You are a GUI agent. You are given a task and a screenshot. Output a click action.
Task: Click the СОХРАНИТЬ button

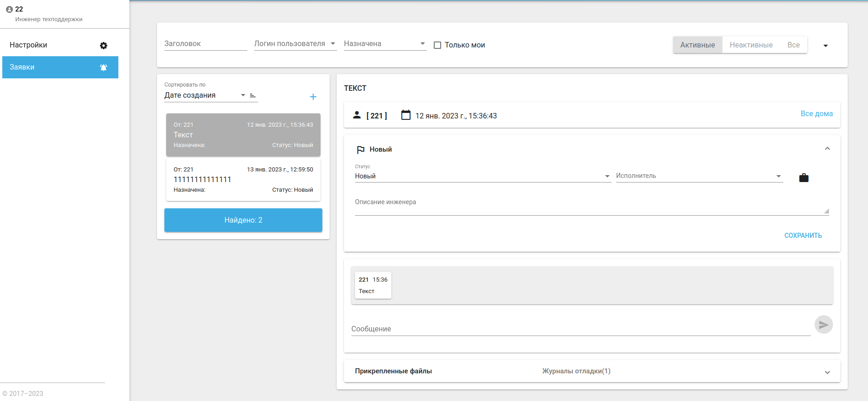(803, 236)
